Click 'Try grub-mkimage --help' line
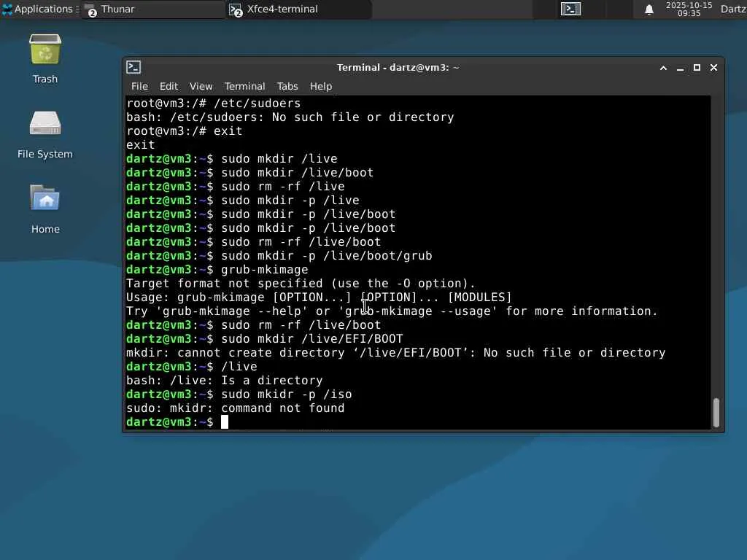Image resolution: width=747 pixels, height=560 pixels. (392, 311)
